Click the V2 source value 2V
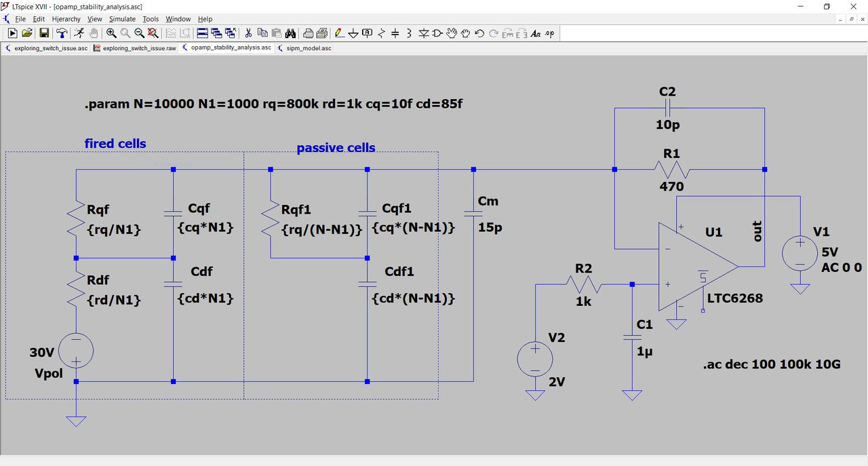The height and width of the screenshot is (466, 868). click(x=556, y=382)
